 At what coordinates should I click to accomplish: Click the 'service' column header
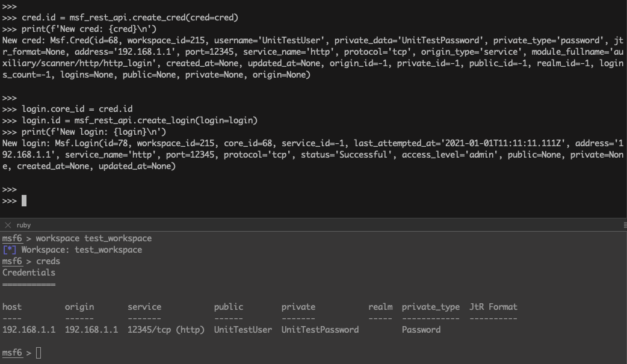[x=144, y=307]
